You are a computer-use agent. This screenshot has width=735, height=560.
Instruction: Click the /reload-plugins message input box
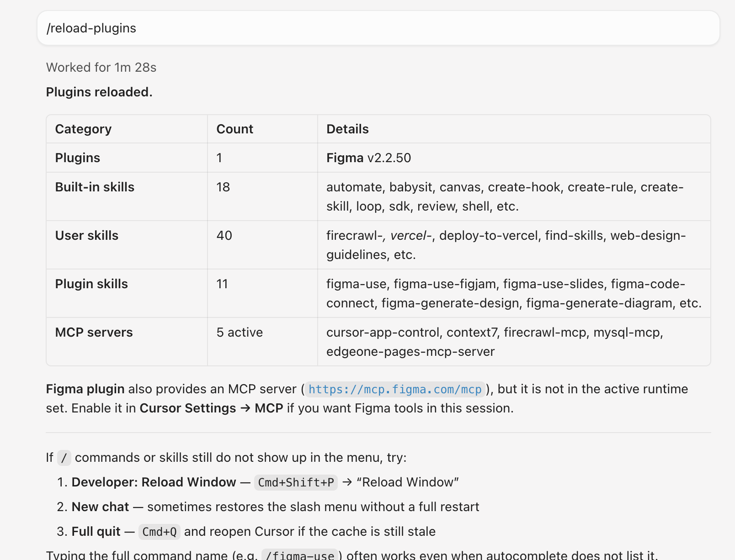(x=378, y=28)
